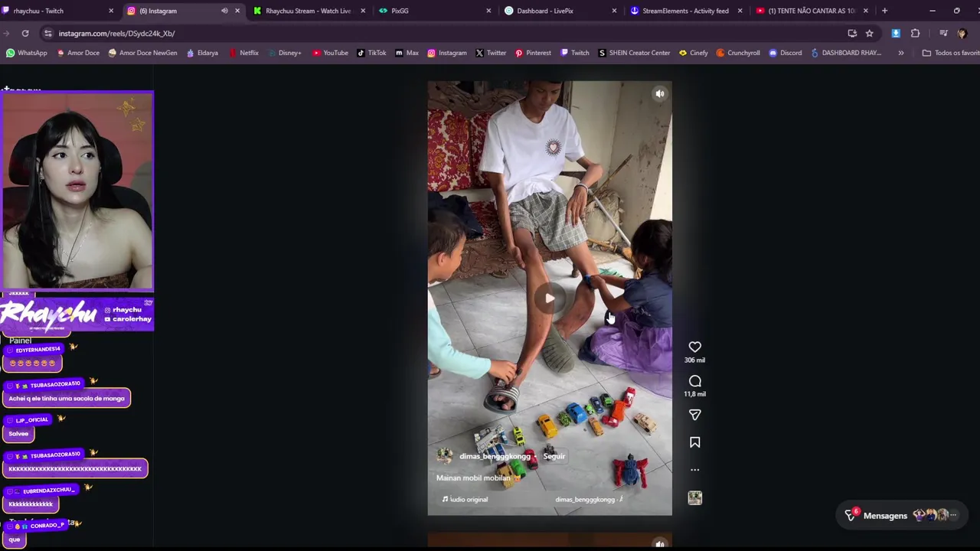Close the Instagram tab
The height and width of the screenshot is (551, 980).
[x=237, y=11]
